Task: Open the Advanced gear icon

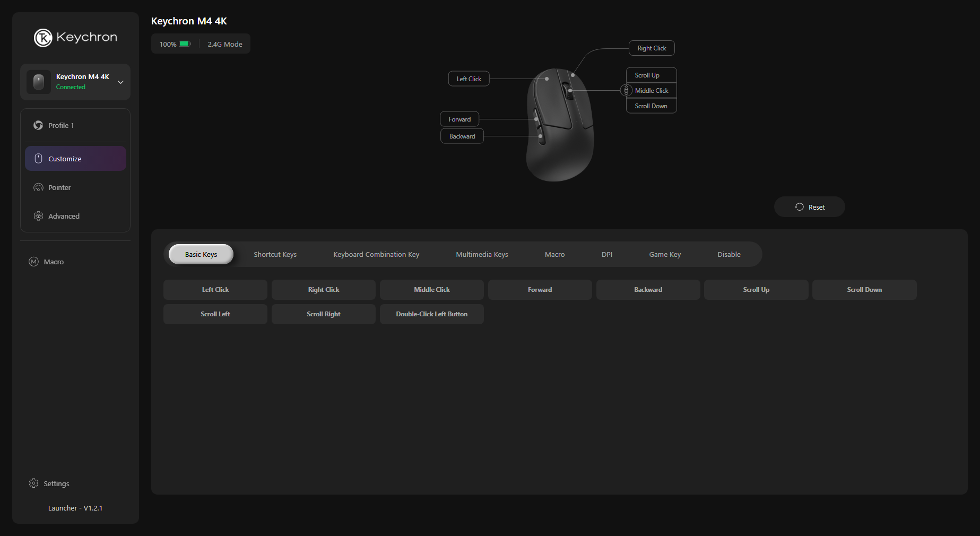Action: click(38, 216)
